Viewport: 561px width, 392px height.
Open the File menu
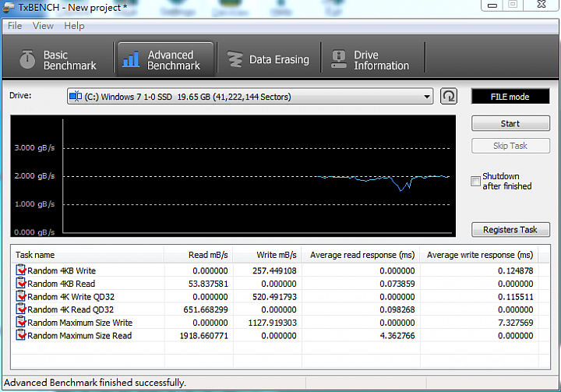[x=15, y=26]
